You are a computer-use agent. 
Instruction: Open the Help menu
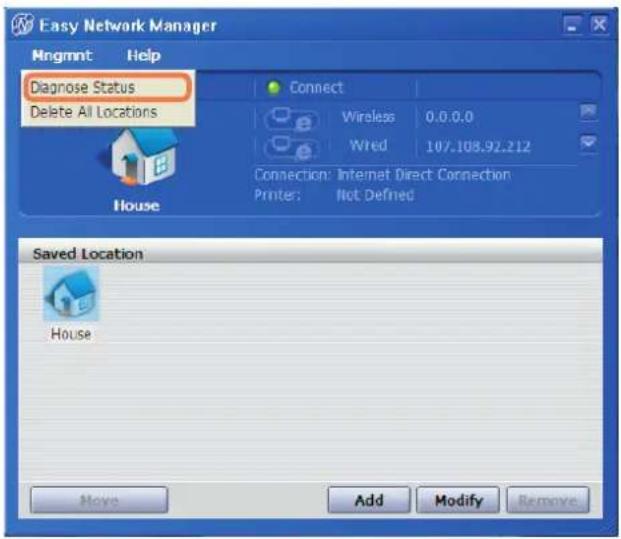[144, 55]
